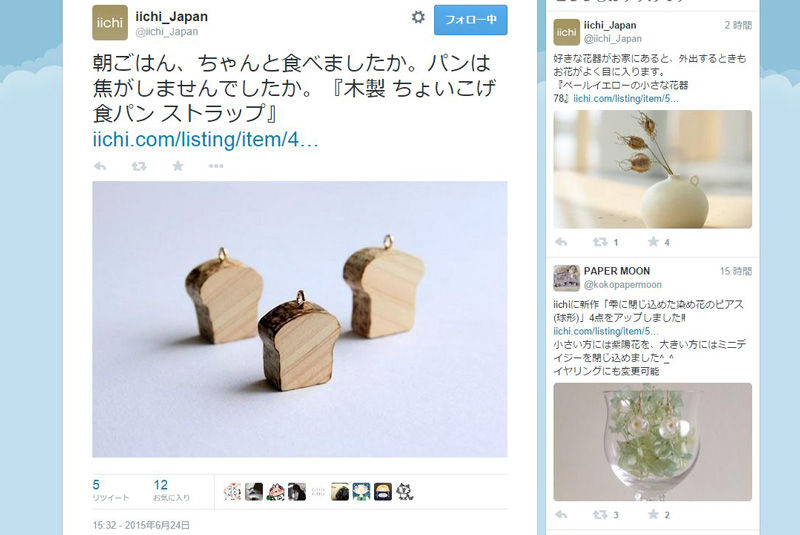This screenshot has height=535, width=800.
Task: Click the PAPER MOON avatar image
Action: click(x=566, y=278)
